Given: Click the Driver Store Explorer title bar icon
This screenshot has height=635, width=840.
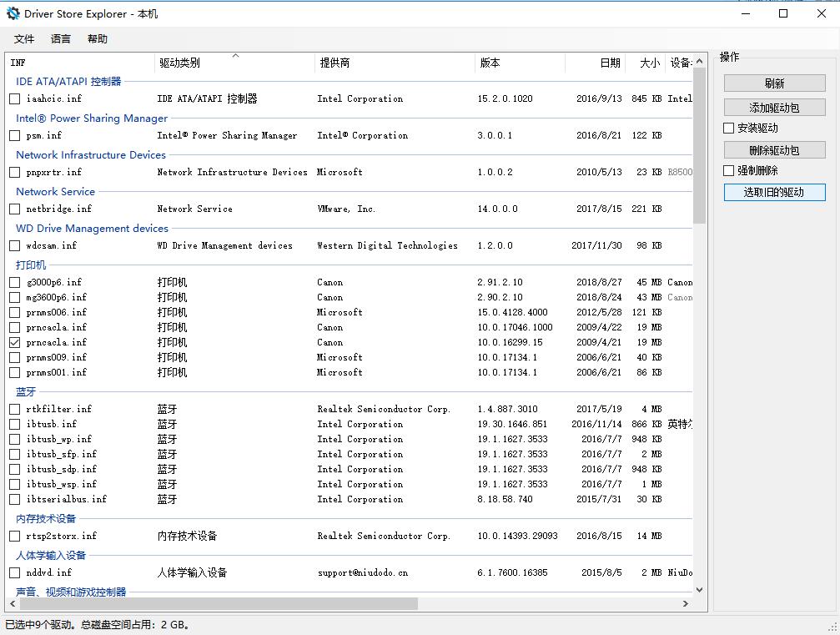Looking at the screenshot, I should 12,13.
